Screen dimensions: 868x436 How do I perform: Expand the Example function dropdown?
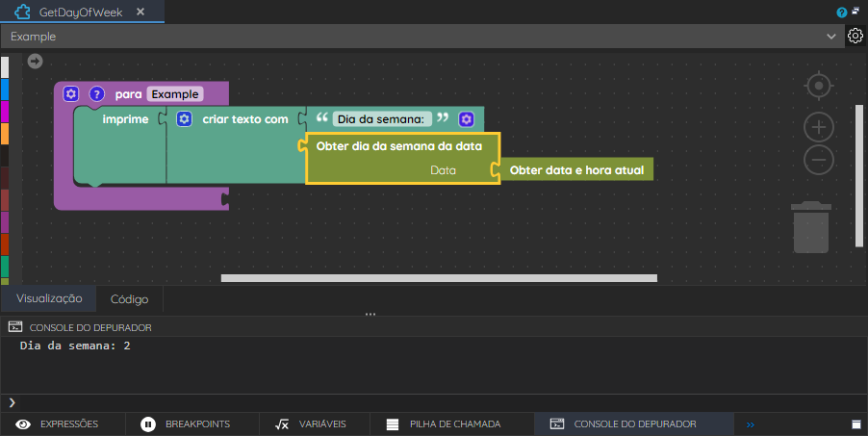pos(830,37)
